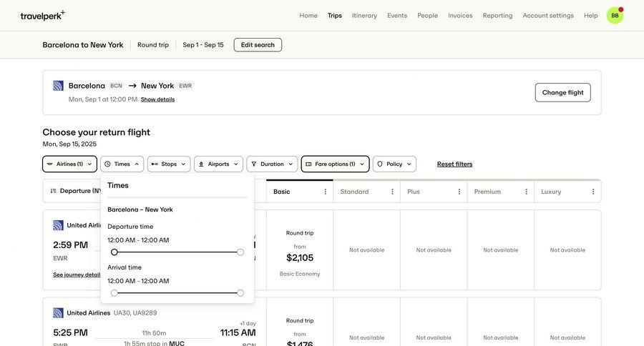Image resolution: width=644 pixels, height=346 pixels.
Task: Open the Fare options (1) dropdown
Action: pos(335,164)
